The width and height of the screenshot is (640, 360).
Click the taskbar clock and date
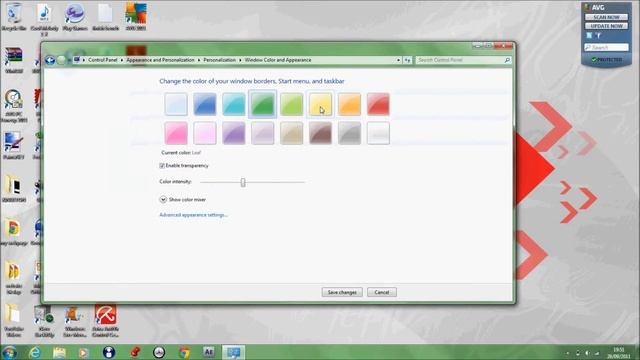[618, 353]
